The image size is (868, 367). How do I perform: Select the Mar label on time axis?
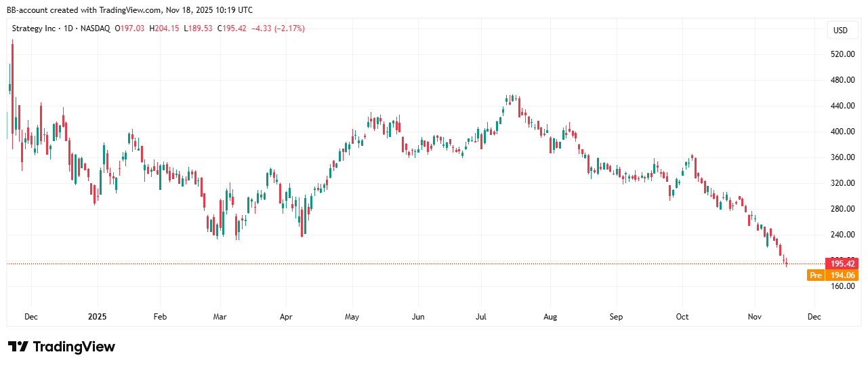coord(220,317)
